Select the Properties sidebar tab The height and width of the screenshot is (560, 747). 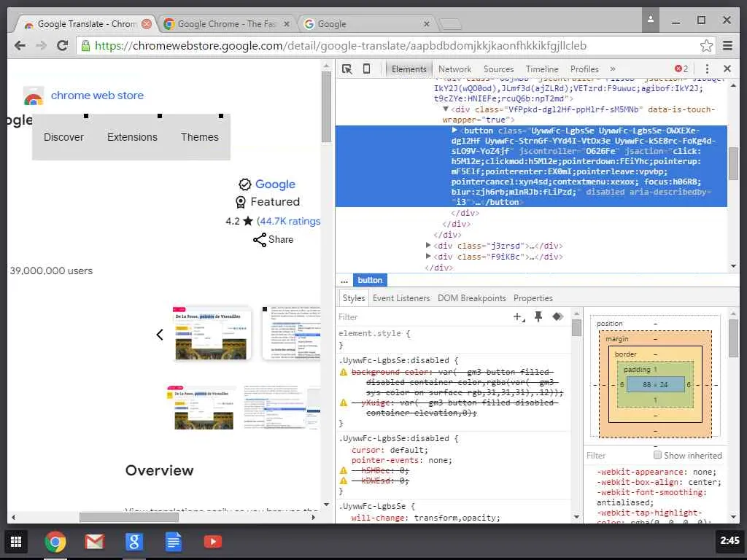click(533, 298)
